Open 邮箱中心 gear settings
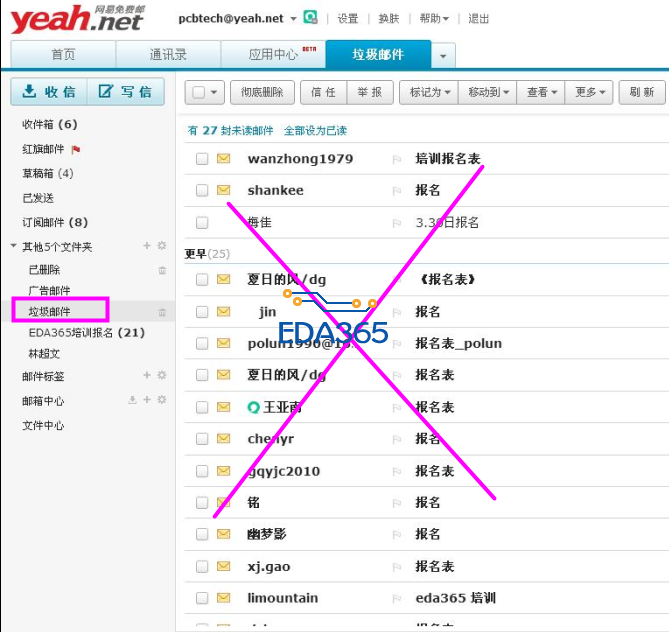This screenshot has height=632, width=669. tap(162, 399)
